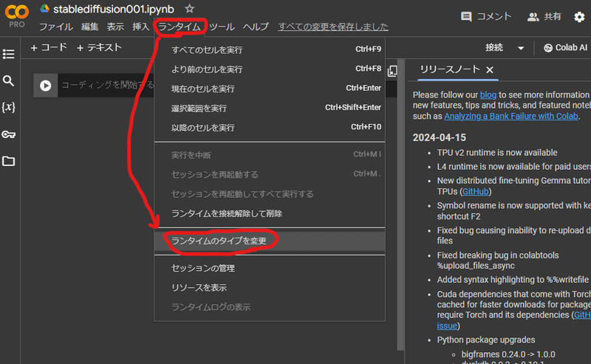Screen dimensions: 591x364
Task: Open the ランタイム menu
Action: [180, 27]
